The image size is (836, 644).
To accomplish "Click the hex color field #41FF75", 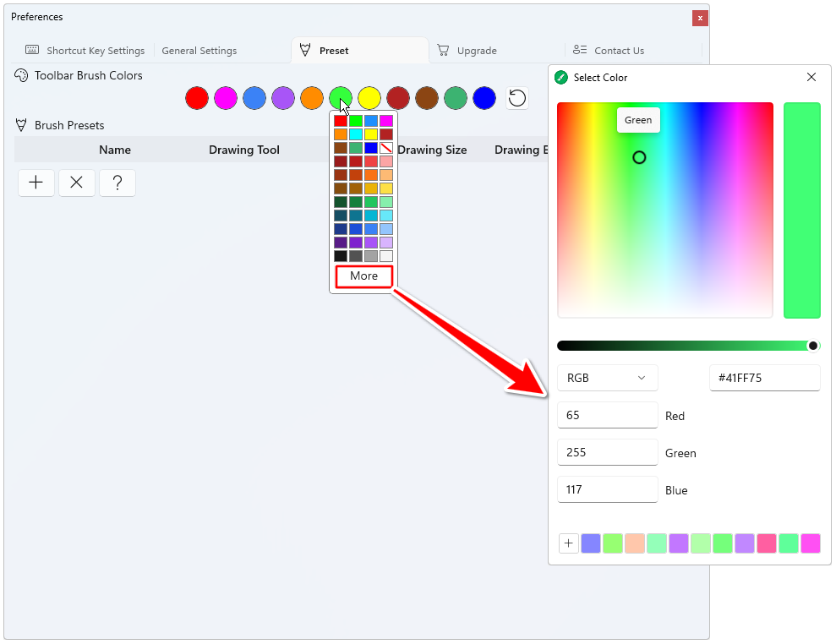I will [764, 378].
